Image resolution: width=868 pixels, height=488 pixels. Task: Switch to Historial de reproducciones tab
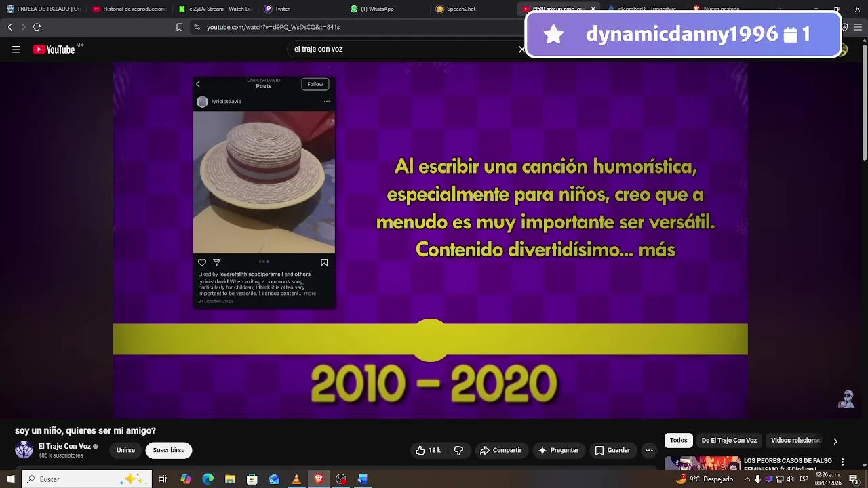130,9
